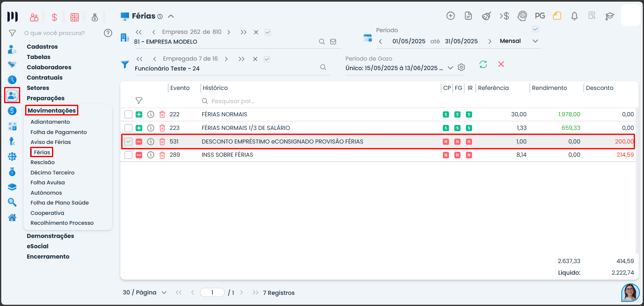644x306 pixels.
Task: Click the notification bell icon
Action: click(x=574, y=16)
